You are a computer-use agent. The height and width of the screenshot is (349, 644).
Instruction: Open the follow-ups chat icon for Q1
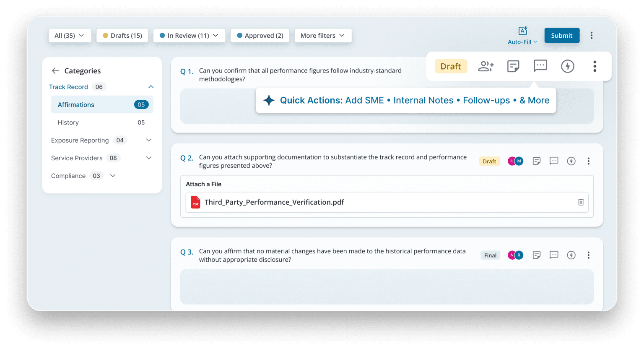(540, 66)
